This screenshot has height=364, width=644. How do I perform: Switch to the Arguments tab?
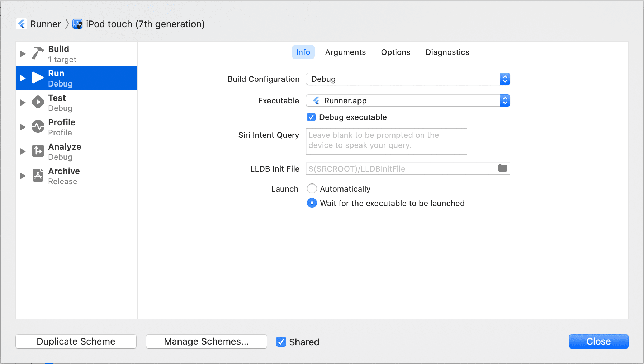tap(345, 52)
